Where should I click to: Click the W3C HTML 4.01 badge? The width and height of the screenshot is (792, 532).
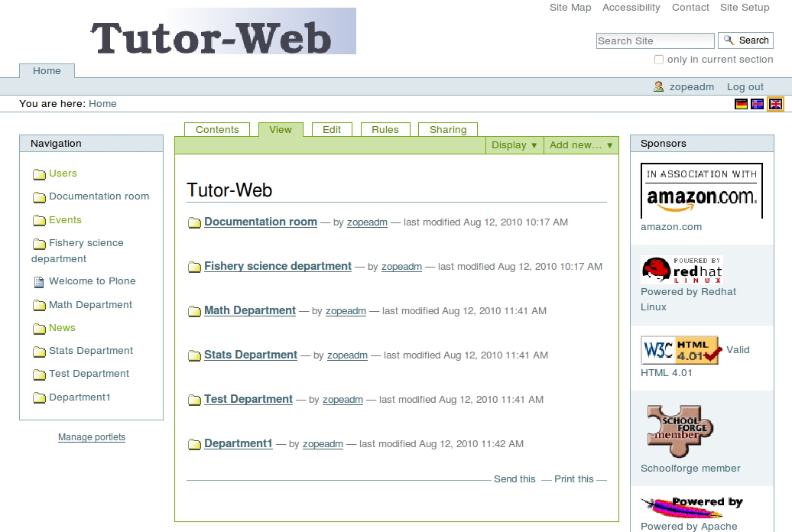click(x=680, y=349)
